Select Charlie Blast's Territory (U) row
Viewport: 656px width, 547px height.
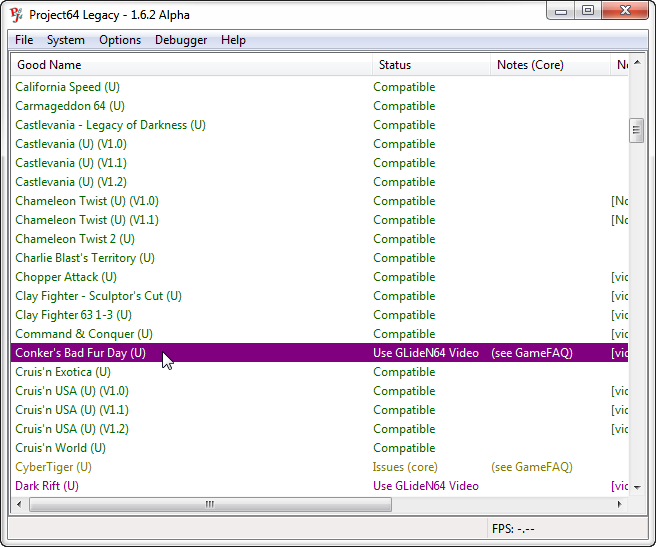pyautogui.click(x=320, y=258)
